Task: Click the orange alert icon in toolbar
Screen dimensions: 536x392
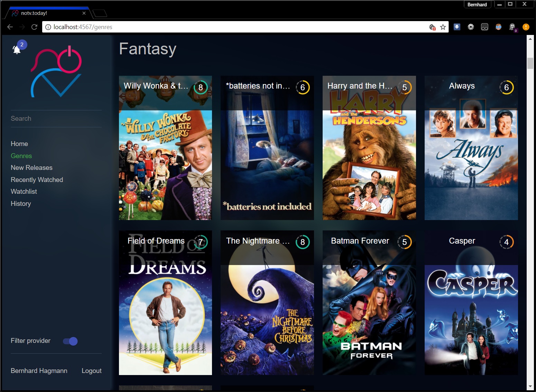Action: pyautogui.click(x=526, y=27)
